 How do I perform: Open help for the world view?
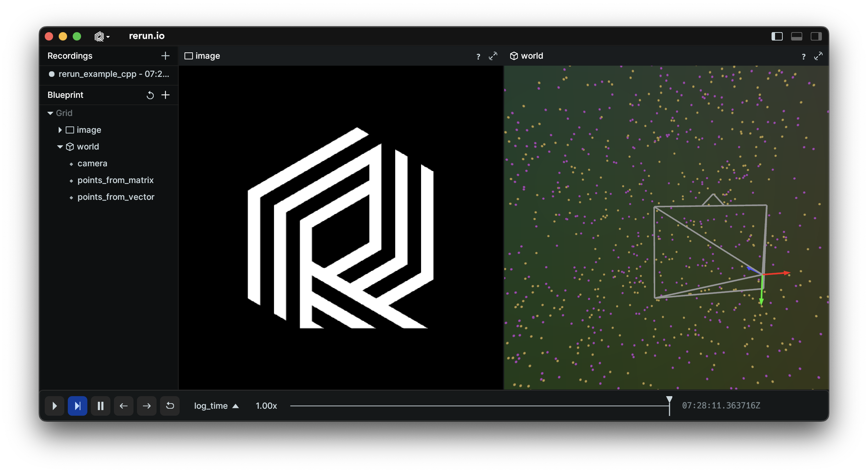click(x=803, y=57)
